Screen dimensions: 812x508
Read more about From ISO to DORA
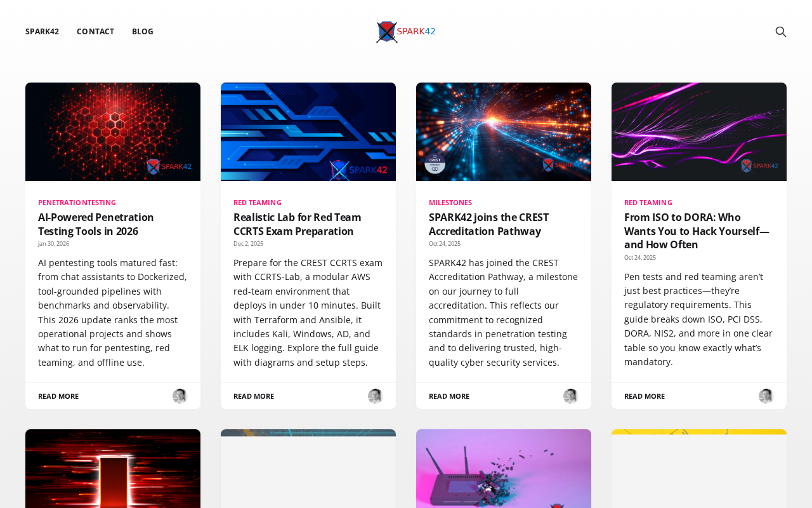pyautogui.click(x=645, y=396)
